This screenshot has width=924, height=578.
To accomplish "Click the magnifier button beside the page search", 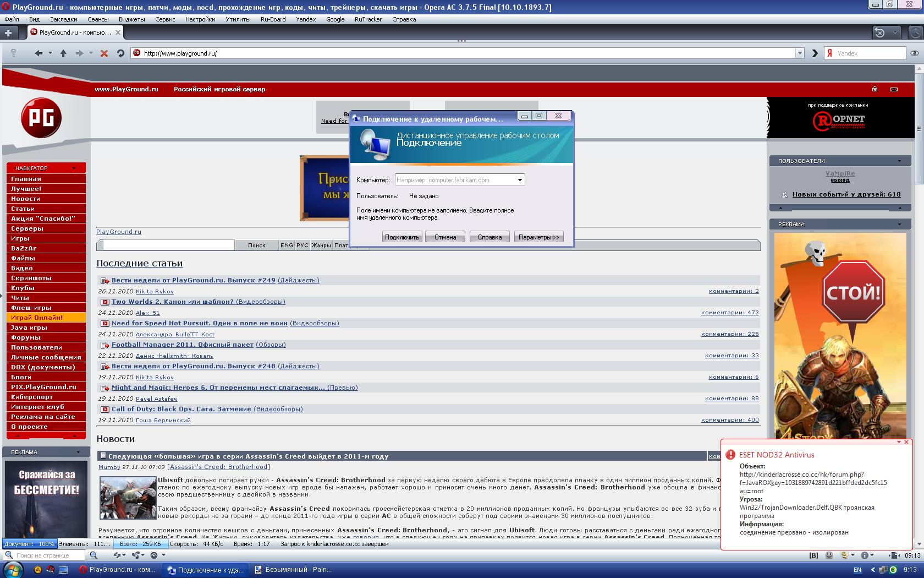I will click(x=94, y=555).
